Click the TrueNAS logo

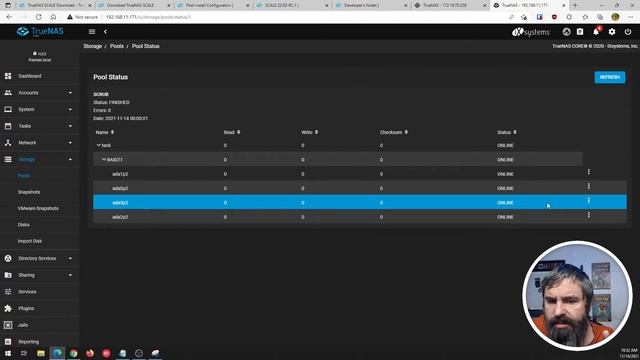(40, 31)
